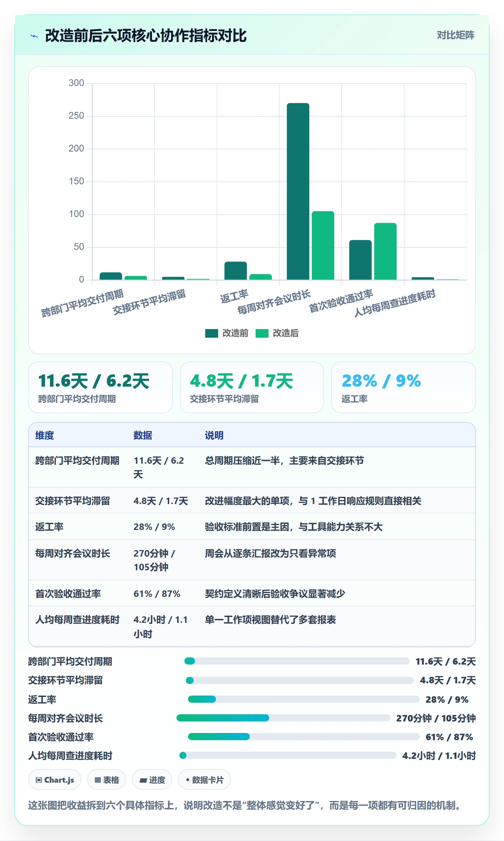Select the 跨部门平均交付周期 table row label

tap(77, 460)
